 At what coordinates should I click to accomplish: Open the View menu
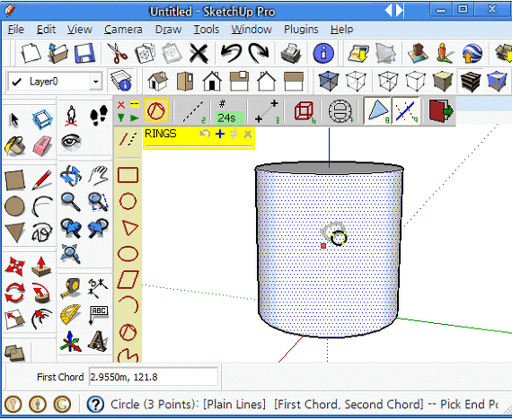[79, 30]
